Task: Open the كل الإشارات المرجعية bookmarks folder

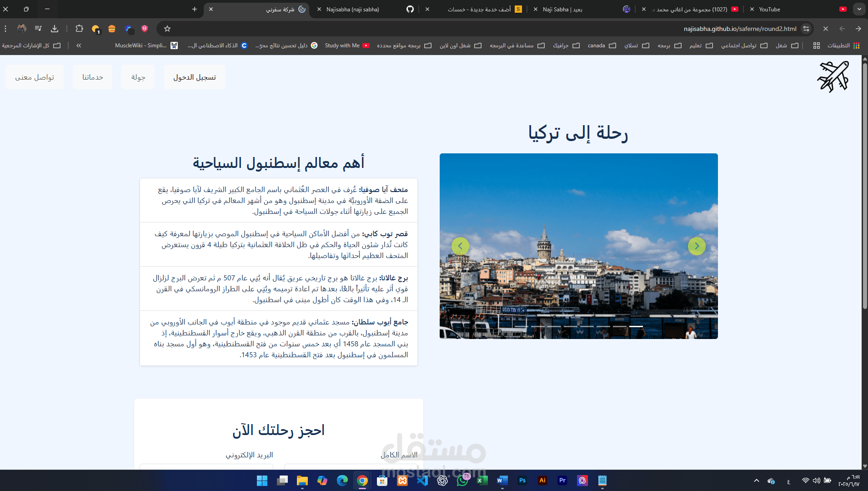Action: 31,46
